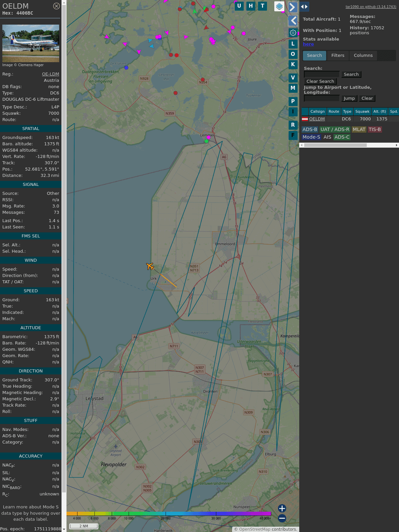Image resolution: width=399 pixels, height=532 pixels.
Task: Close the OELDM aircraft info panel
Action: click(x=57, y=6)
